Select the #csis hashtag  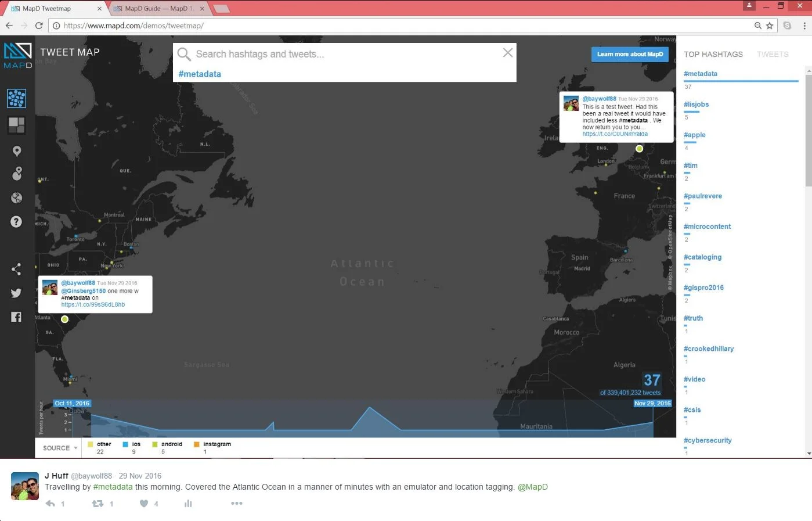tap(692, 410)
